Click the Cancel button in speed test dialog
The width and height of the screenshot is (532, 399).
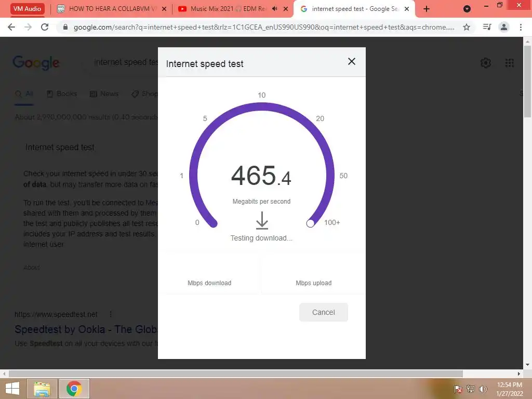(323, 312)
